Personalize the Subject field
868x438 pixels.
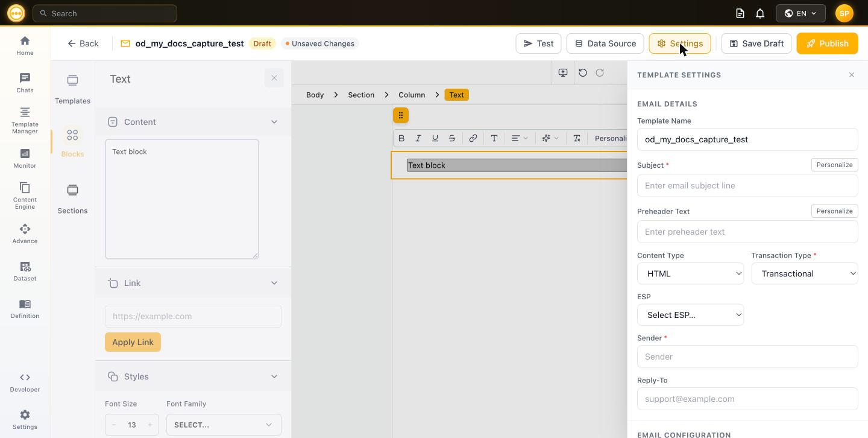click(x=835, y=165)
